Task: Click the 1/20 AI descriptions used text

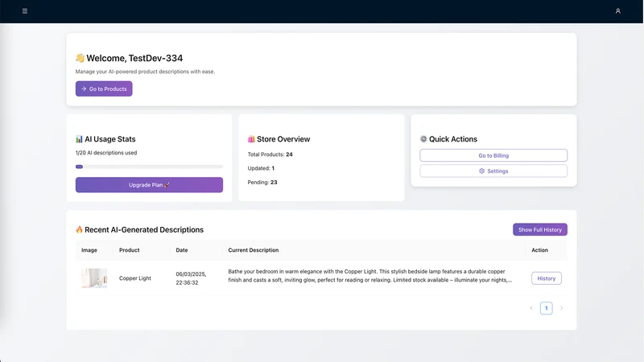Action: coord(106,153)
